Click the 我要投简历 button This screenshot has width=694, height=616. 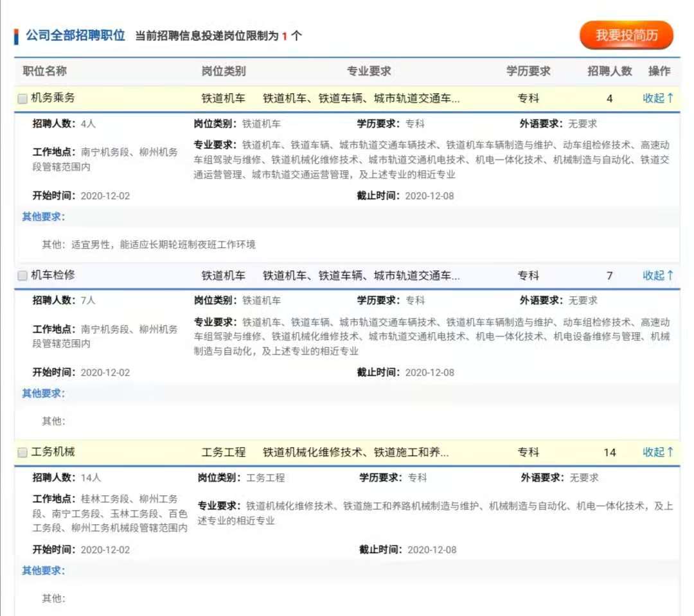click(x=626, y=35)
